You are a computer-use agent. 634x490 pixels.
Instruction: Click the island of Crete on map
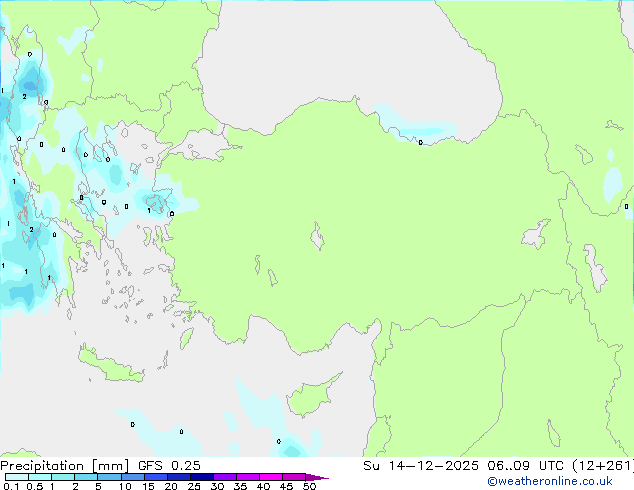(x=111, y=365)
